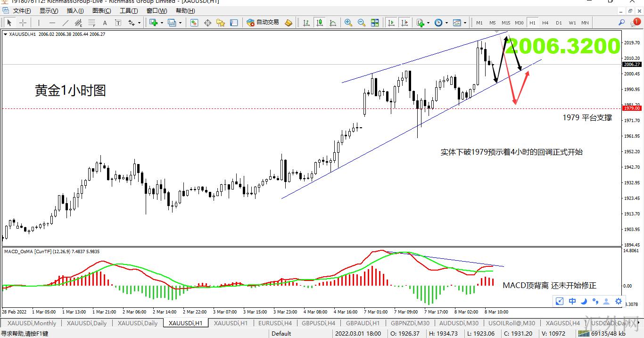Expand the New Chart dropdown arrow
Viewport: 644px width, 338px height.
click(162, 23)
